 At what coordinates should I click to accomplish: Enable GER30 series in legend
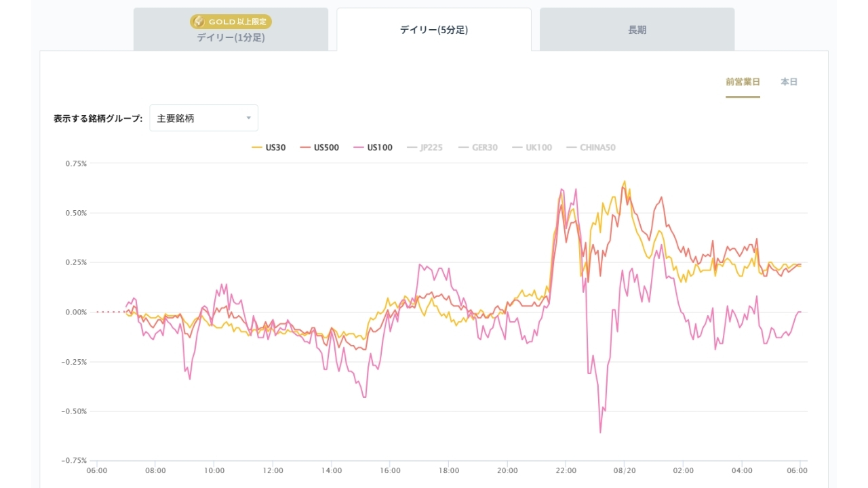(477, 148)
